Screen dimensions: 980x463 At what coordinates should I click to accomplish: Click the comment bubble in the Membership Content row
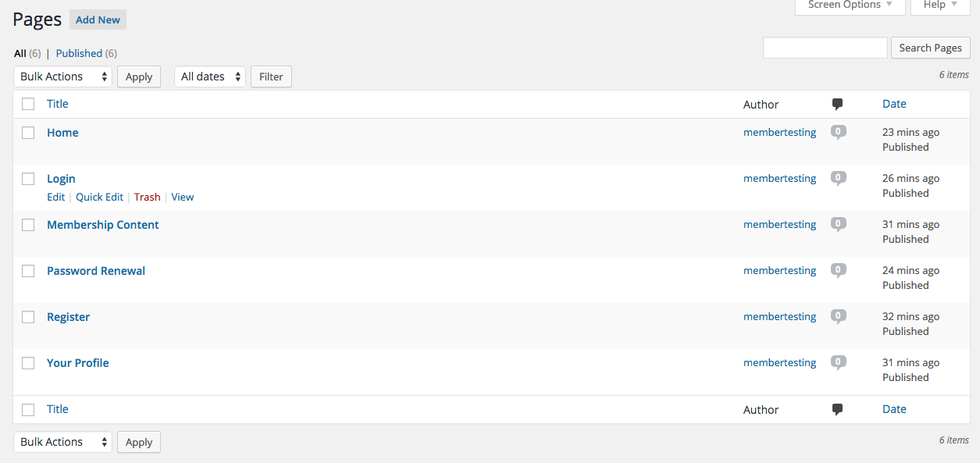[x=838, y=224]
